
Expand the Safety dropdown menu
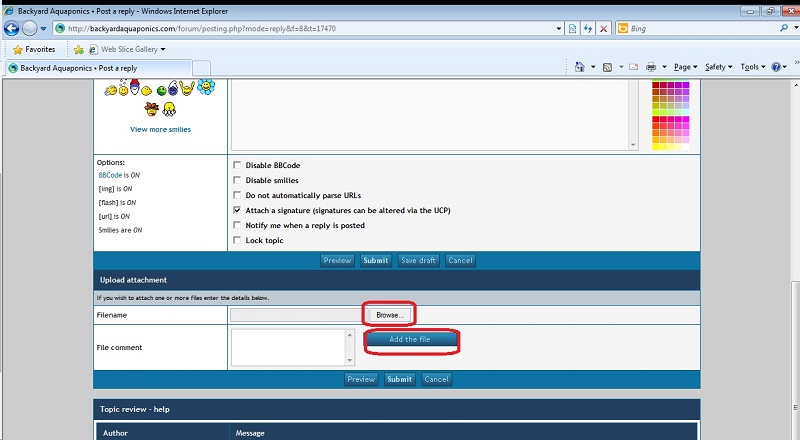[716, 67]
